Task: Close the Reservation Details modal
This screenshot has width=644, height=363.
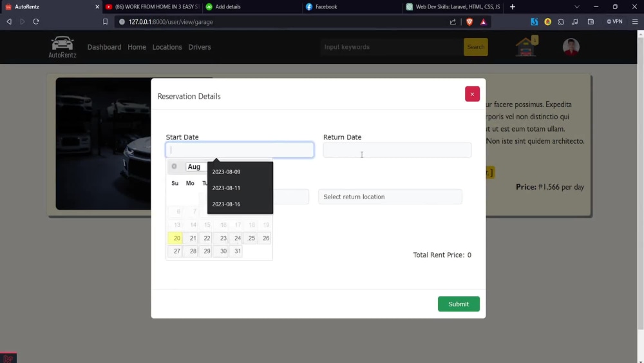Action: [472, 94]
